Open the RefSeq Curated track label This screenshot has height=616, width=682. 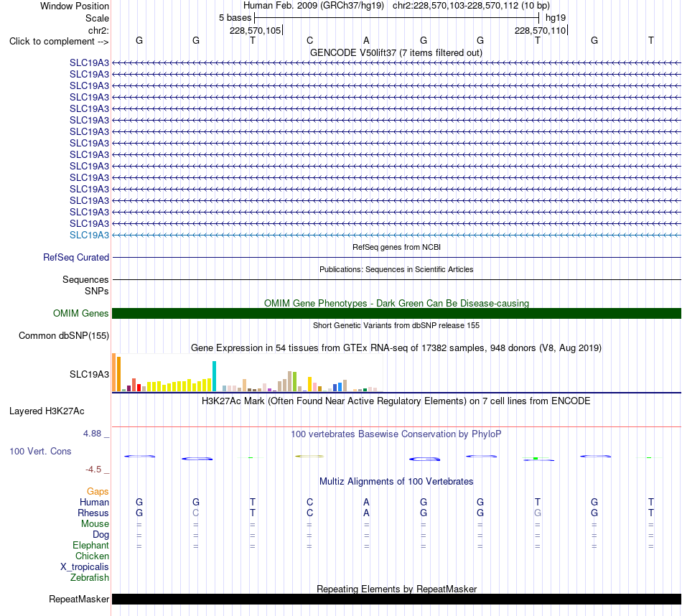click(x=75, y=257)
